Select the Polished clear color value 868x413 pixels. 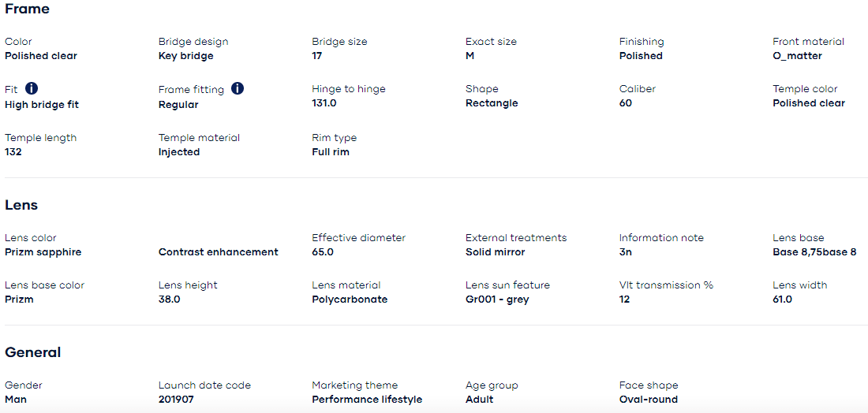41,56
